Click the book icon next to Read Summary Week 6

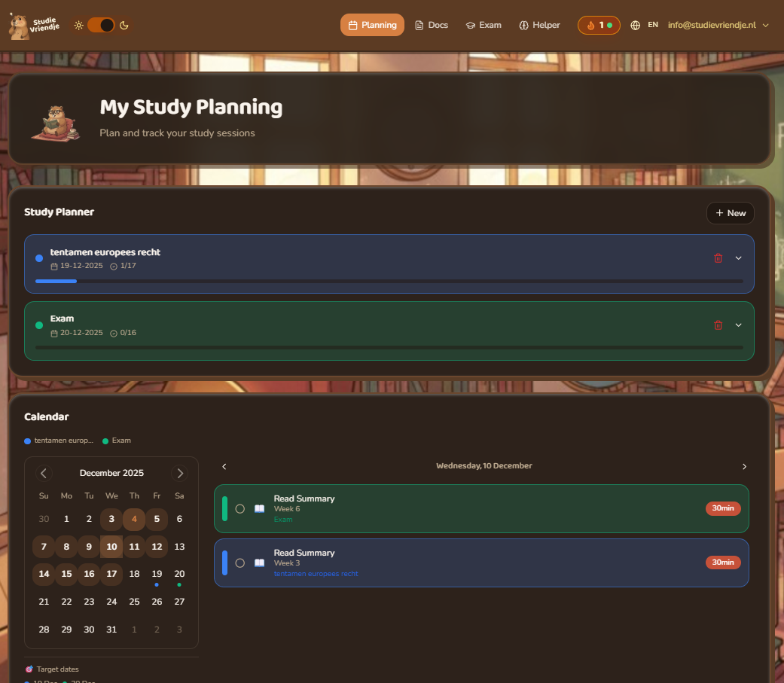[x=258, y=508]
